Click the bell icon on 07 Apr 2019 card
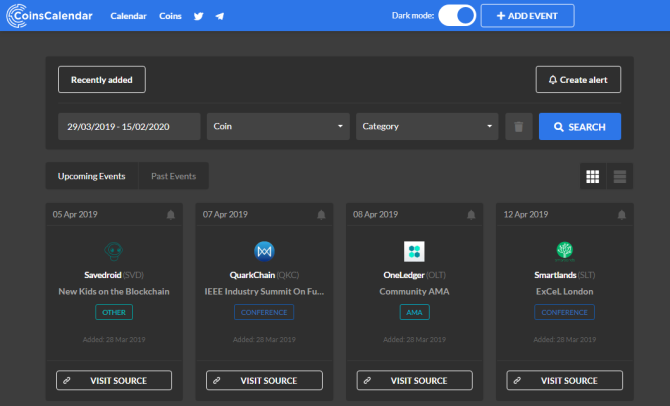This screenshot has width=670, height=406. [321, 215]
